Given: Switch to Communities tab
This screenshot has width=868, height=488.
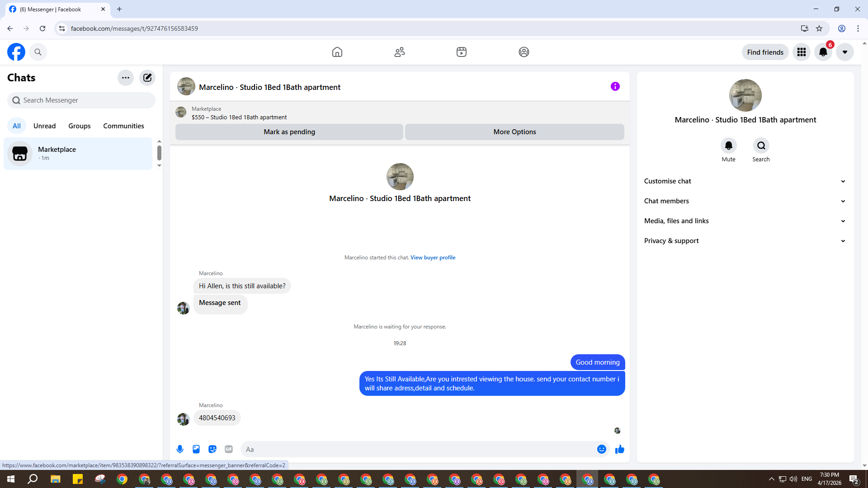Looking at the screenshot, I should 123,126.
